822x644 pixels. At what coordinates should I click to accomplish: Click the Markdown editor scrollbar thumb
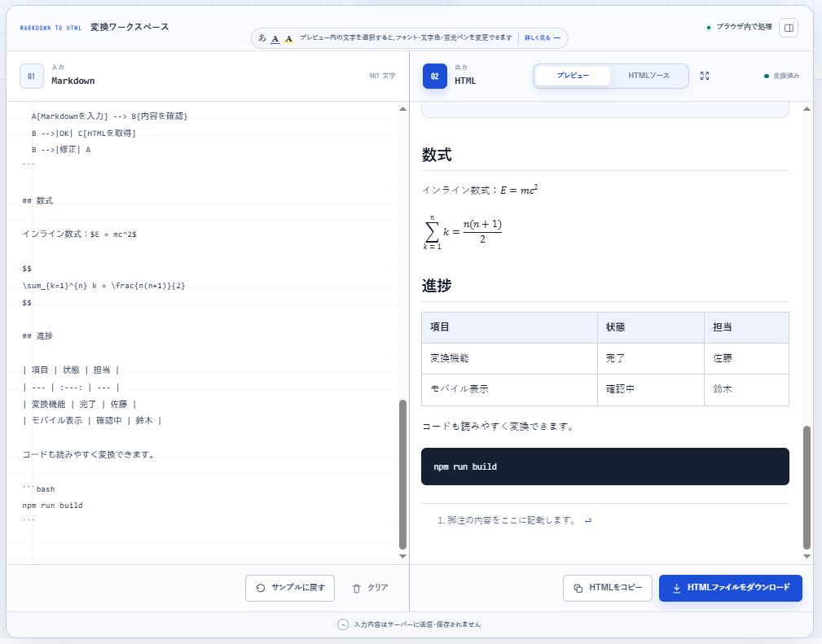point(402,475)
